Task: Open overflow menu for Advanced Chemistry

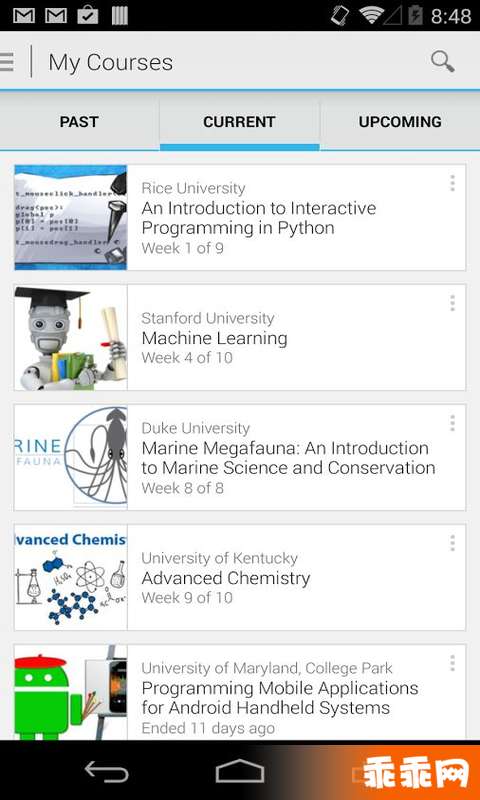Action: click(x=452, y=543)
